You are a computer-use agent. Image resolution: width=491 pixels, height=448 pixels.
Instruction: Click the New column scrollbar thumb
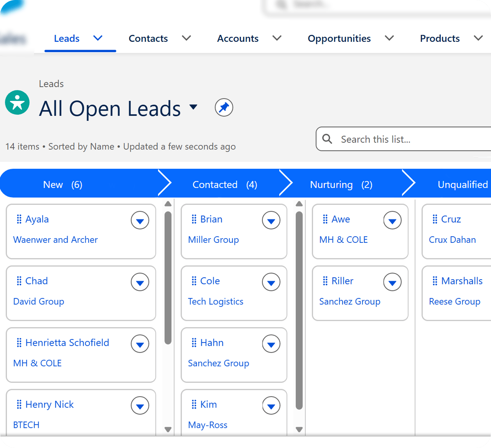[x=168, y=278]
